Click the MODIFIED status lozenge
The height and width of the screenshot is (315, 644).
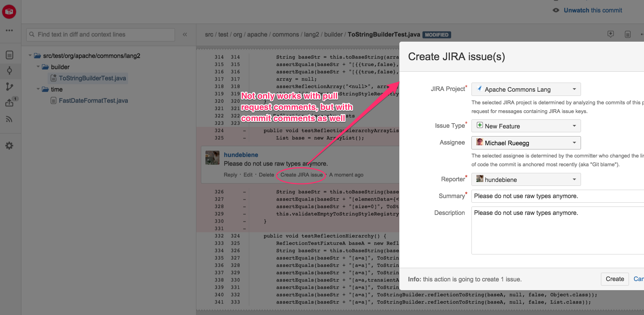coord(437,35)
